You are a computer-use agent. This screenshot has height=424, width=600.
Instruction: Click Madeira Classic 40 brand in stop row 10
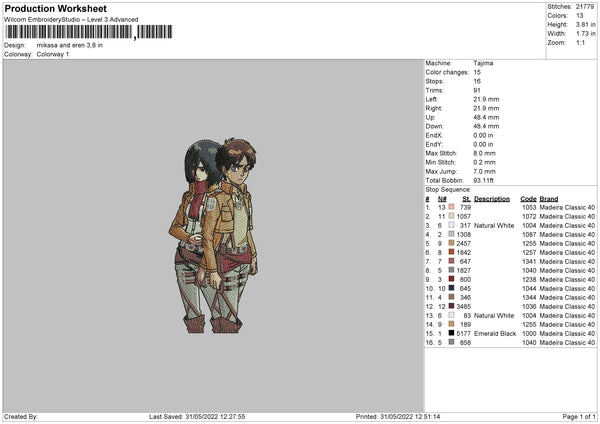[x=567, y=289]
